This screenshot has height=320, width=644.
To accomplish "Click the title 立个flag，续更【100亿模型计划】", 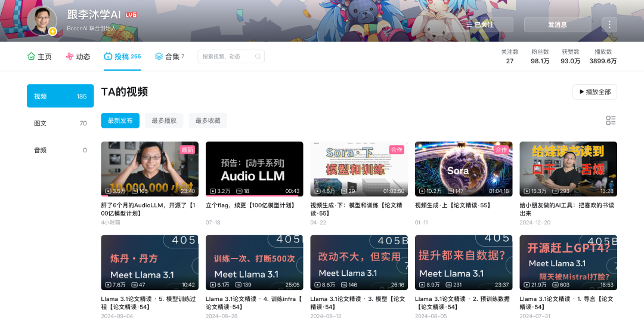I will pos(250,205).
